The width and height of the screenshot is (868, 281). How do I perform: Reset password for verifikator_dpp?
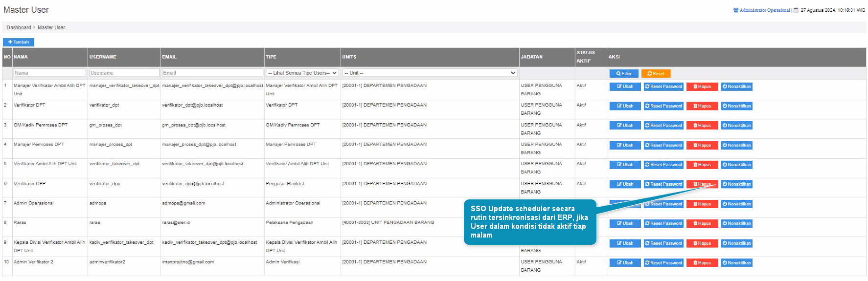coord(663,184)
